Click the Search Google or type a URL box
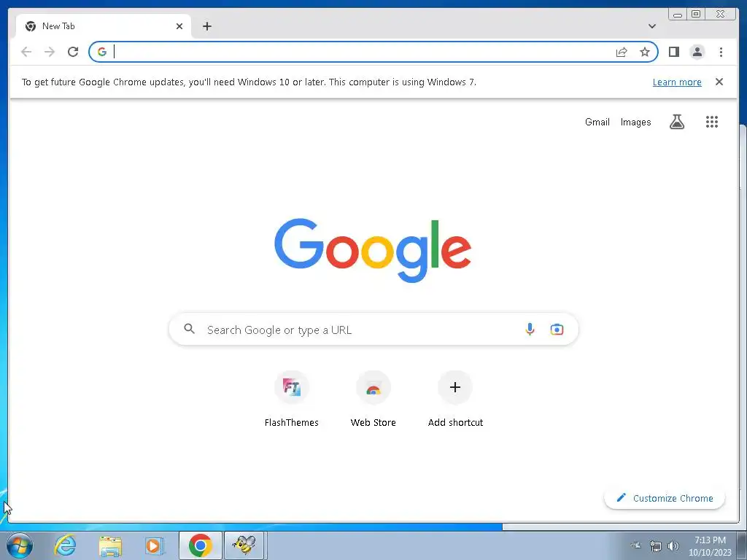747x560 pixels. 373,329
